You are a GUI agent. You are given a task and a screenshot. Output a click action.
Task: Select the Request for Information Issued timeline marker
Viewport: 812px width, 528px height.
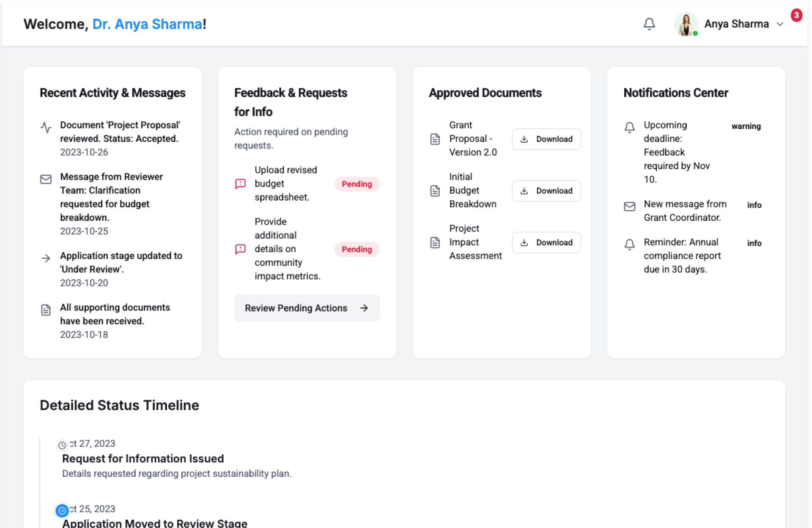coord(62,445)
